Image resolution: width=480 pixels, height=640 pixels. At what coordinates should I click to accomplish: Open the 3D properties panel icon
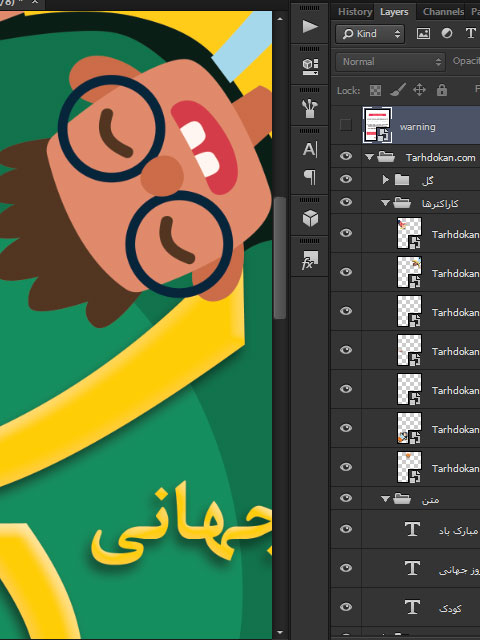click(310, 67)
